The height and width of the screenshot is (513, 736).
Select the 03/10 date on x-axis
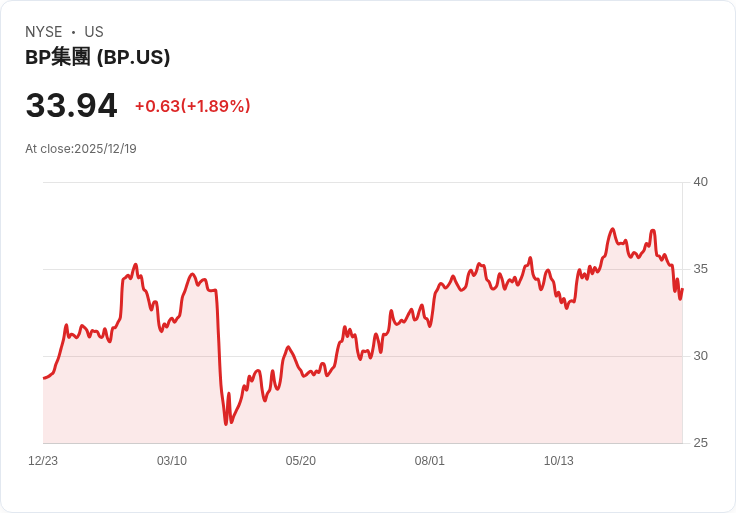(x=172, y=460)
